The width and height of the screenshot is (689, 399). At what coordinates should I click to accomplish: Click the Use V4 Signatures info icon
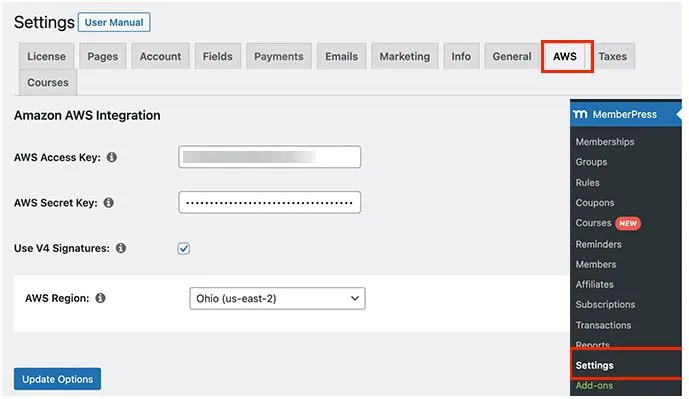[x=121, y=248]
